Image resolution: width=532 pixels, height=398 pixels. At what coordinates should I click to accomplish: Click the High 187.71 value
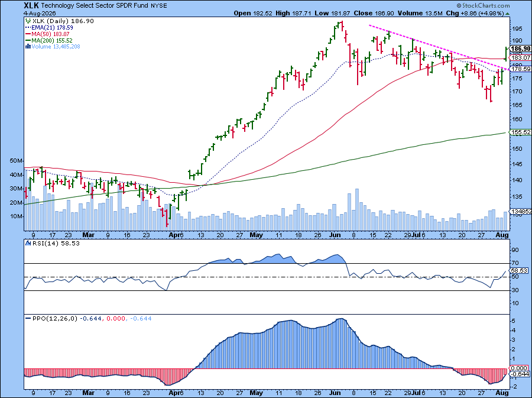tap(294, 13)
